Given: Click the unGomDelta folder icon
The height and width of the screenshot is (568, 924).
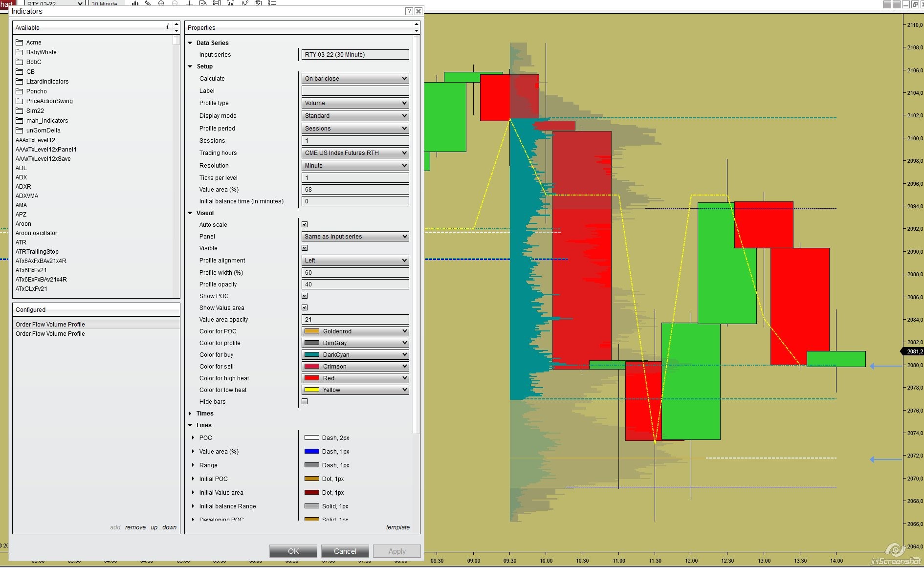Looking at the screenshot, I should pyautogui.click(x=20, y=130).
